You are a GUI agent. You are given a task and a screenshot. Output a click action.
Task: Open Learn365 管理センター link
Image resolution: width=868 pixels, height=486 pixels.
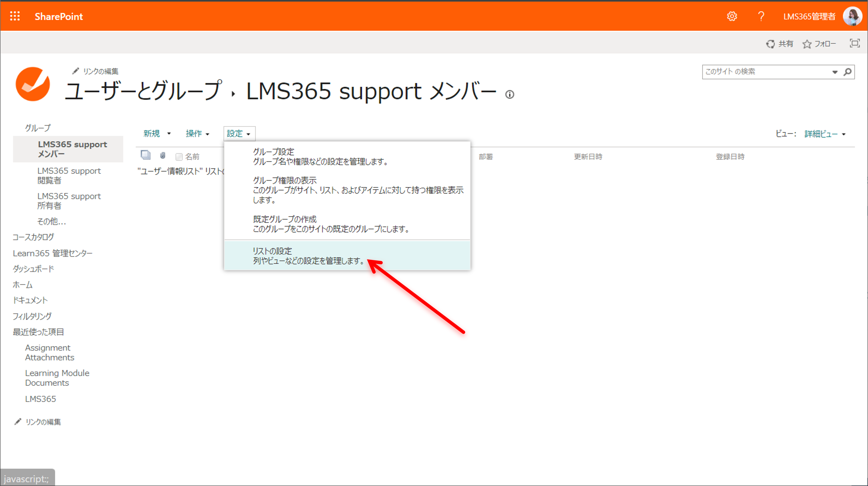point(53,253)
